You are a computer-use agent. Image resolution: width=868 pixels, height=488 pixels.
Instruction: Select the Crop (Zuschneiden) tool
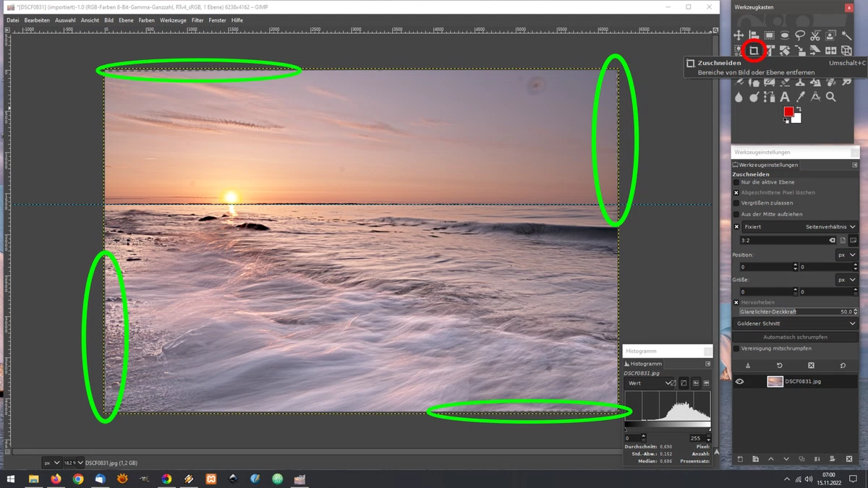click(x=754, y=51)
